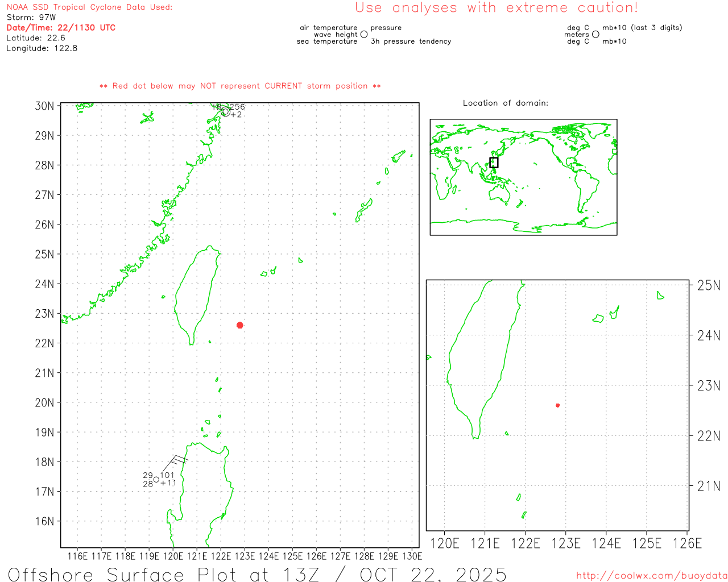Click the 3h pressure tendency legend label
Image resolution: width=728 pixels, height=582 pixels.
tap(411, 41)
